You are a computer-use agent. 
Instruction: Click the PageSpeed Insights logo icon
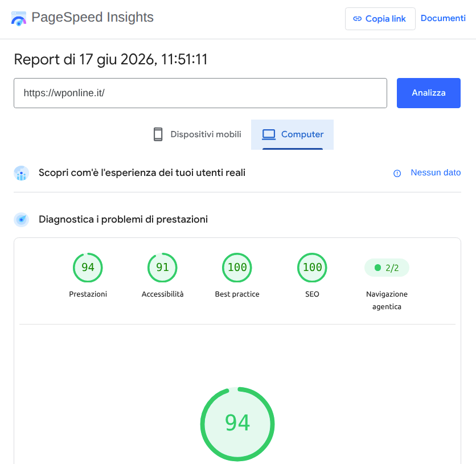pyautogui.click(x=19, y=19)
